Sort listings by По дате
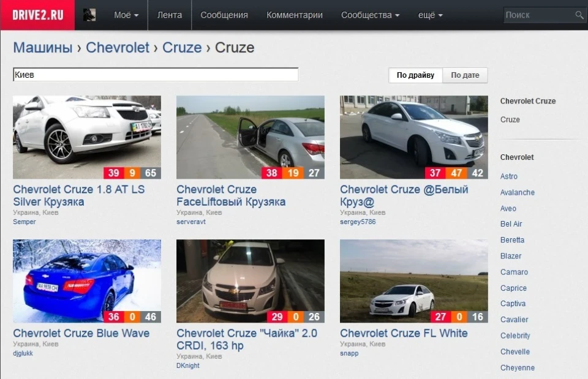 [465, 75]
